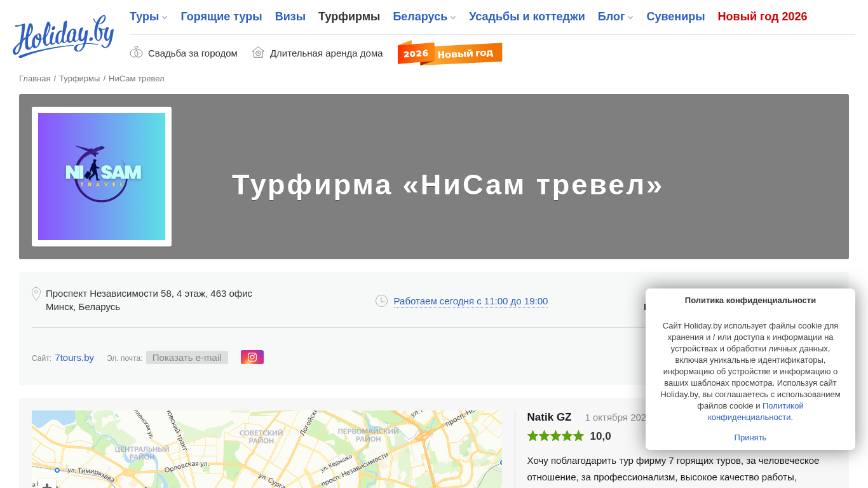Click the 2026 Новый год banner
Image resolution: width=868 pixels, height=488 pixels.
[x=450, y=53]
